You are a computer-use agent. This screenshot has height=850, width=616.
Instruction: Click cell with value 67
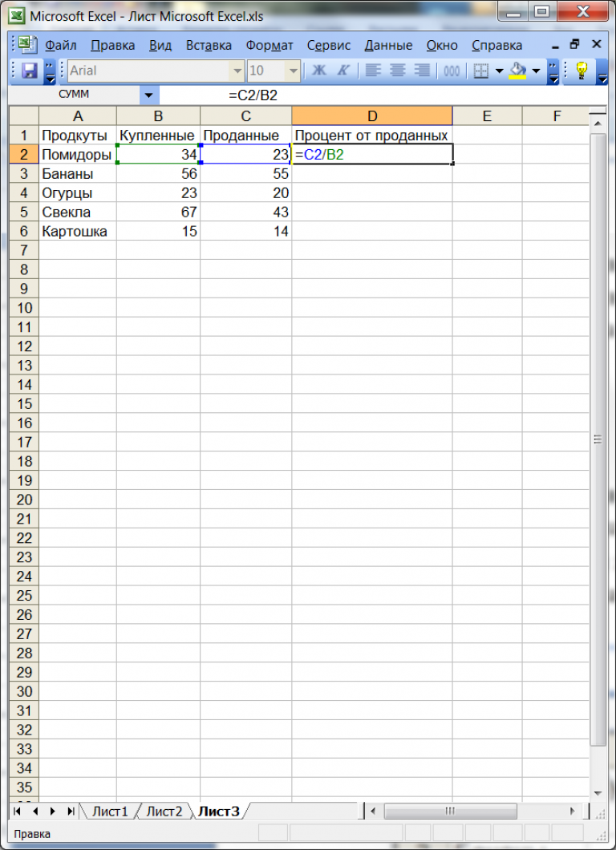(158, 212)
